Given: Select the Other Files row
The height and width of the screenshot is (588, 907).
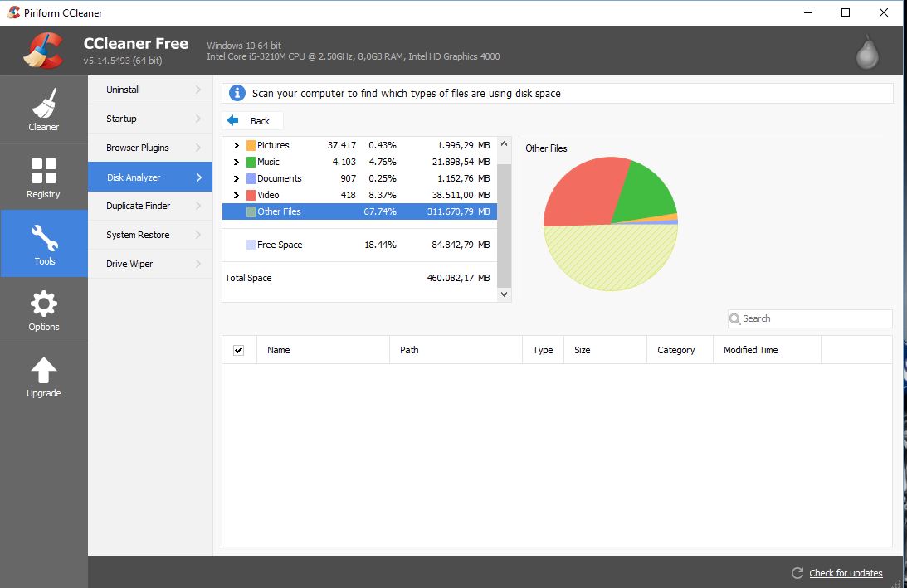Looking at the screenshot, I should [359, 211].
